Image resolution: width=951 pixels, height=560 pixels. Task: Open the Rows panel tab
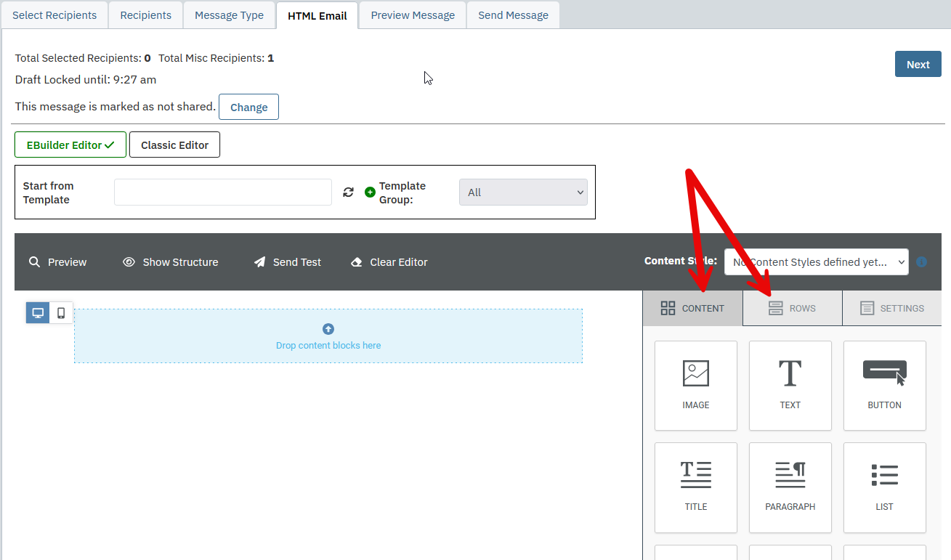click(x=793, y=308)
